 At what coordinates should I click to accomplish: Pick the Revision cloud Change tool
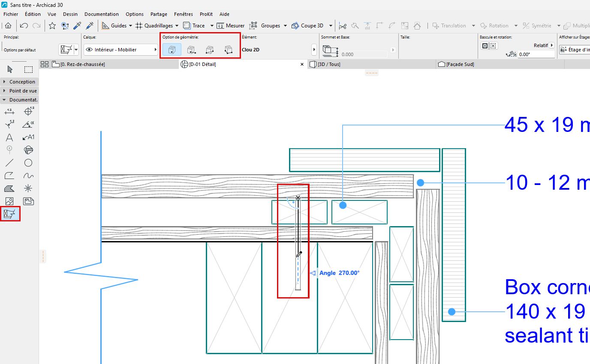(x=28, y=150)
